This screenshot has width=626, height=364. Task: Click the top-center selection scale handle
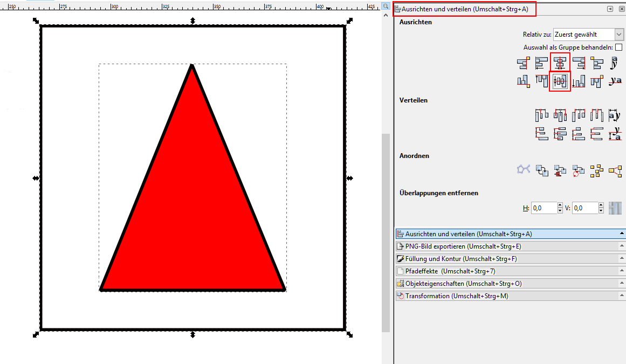coord(193,20)
